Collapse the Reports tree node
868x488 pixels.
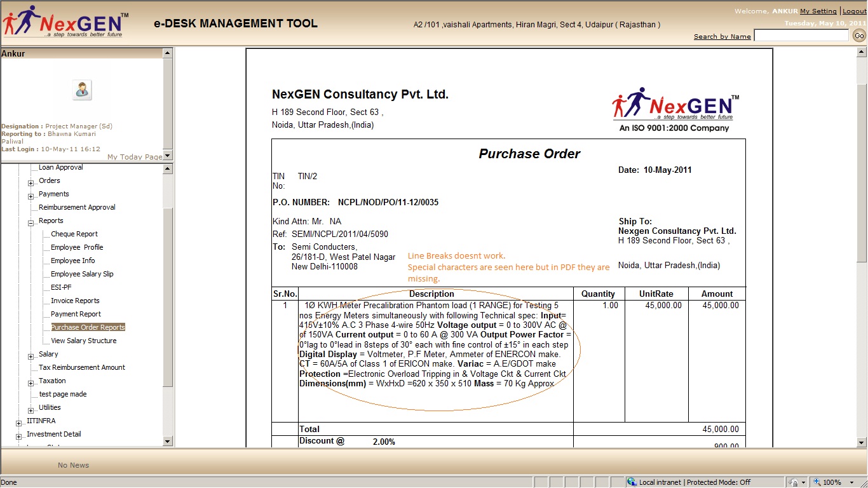(31, 223)
